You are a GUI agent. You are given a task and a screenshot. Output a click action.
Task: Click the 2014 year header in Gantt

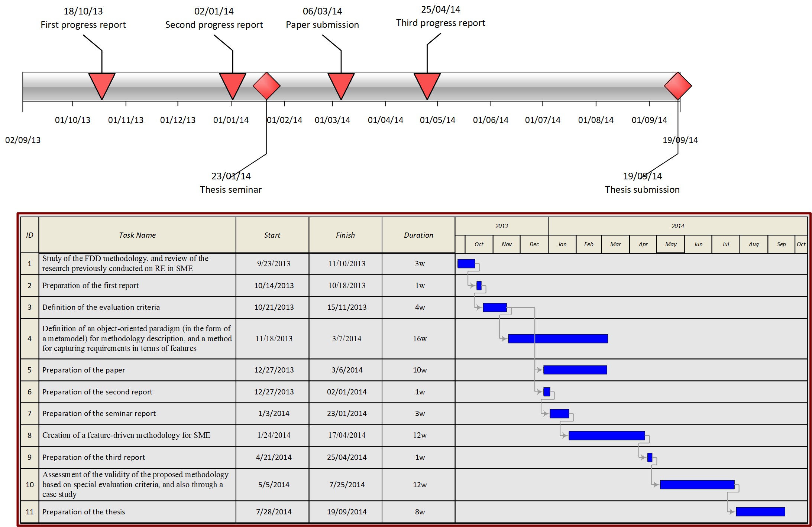coord(677,226)
